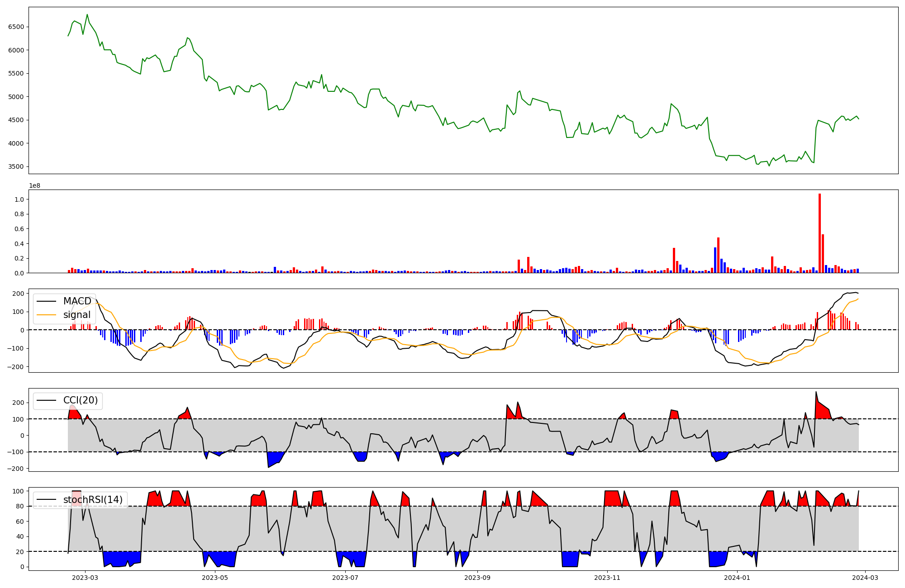Select the 2023-09 x-axis date label
The width and height of the screenshot is (905, 588).
coord(478,578)
